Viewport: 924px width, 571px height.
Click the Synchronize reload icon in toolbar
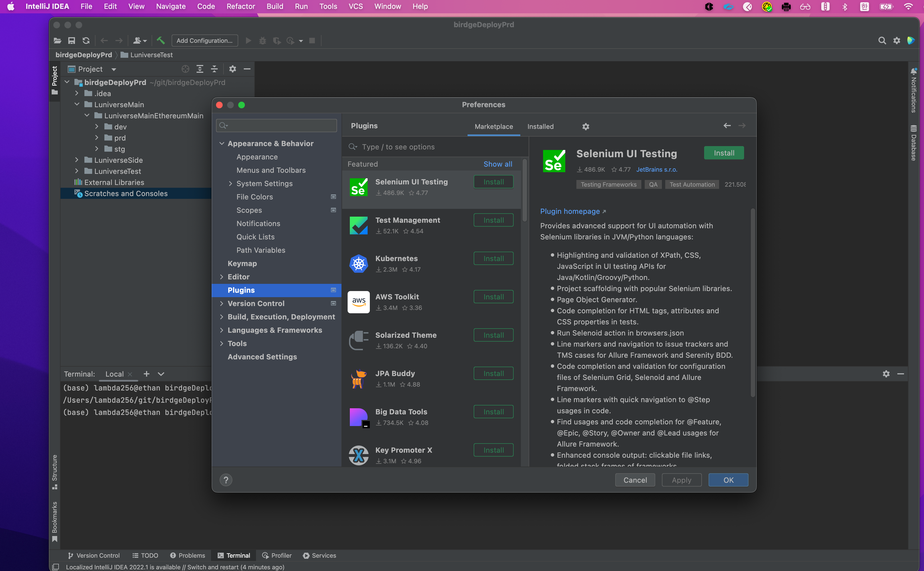(x=86, y=40)
